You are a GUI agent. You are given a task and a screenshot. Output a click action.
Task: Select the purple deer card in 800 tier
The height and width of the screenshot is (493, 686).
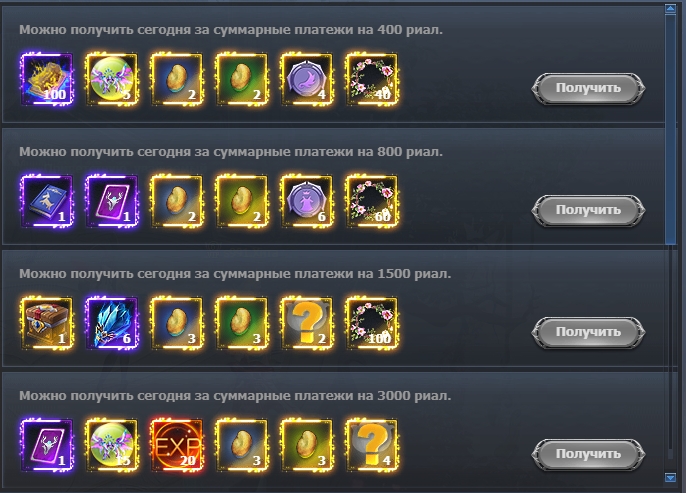click(112, 201)
